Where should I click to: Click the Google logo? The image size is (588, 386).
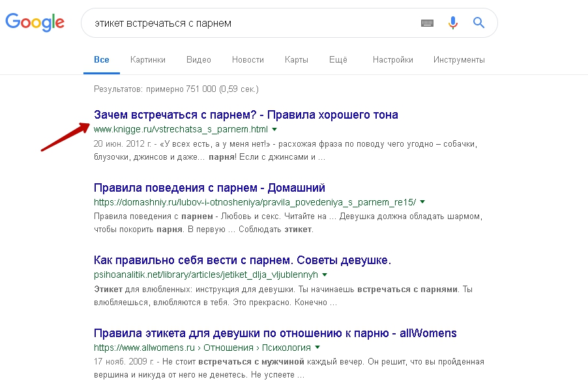tap(35, 23)
